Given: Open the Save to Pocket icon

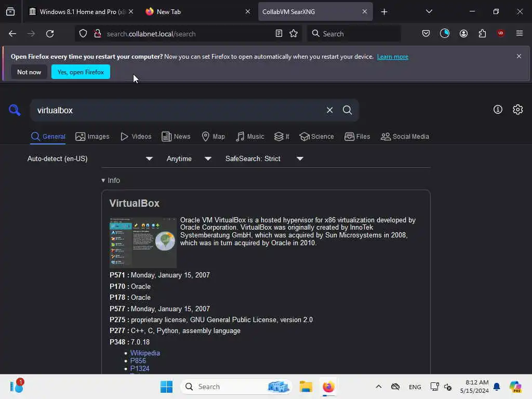Looking at the screenshot, I should (x=426, y=33).
